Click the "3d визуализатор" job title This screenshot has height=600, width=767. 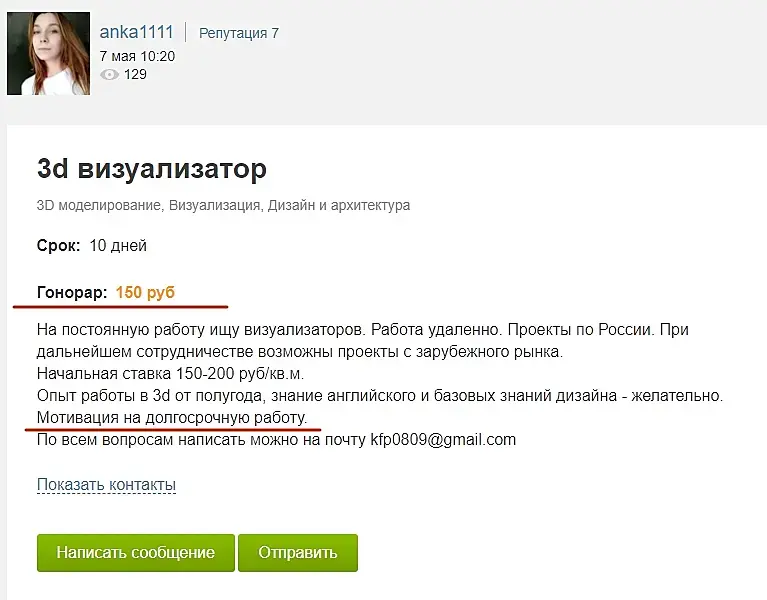(152, 169)
